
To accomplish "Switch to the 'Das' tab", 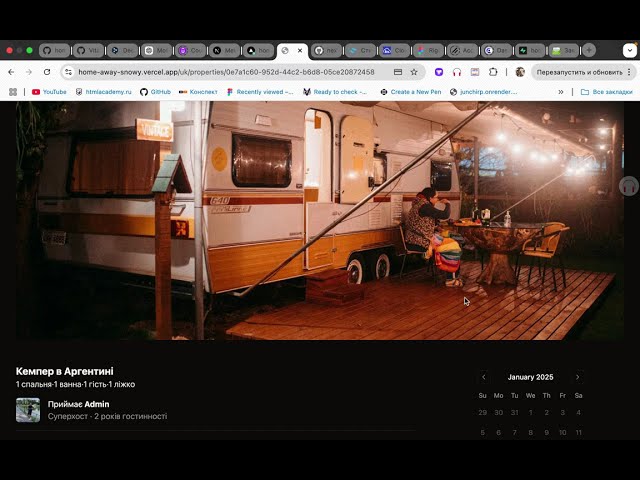I will 496,51.
